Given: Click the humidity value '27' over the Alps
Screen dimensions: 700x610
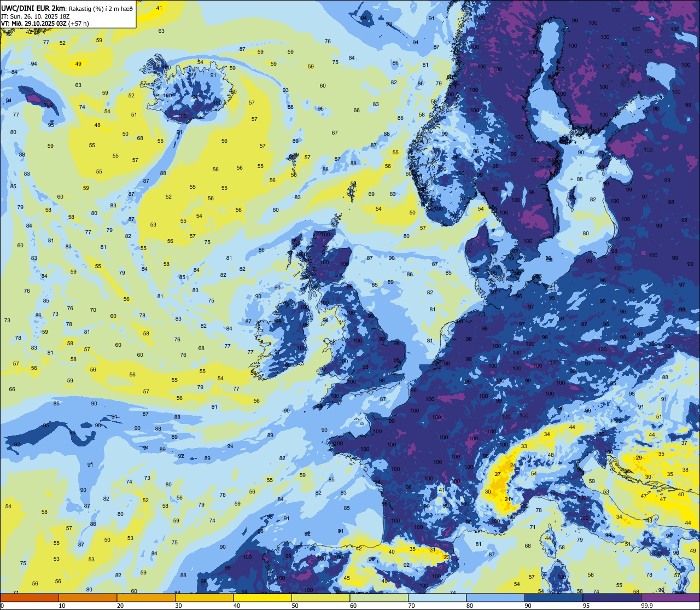Looking at the screenshot, I should [x=498, y=474].
